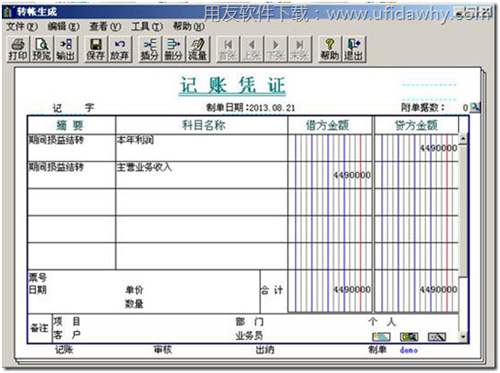Screen dimensions: 500x373
Task: Open the 帮助 menu in menu bar
Action: (189, 26)
